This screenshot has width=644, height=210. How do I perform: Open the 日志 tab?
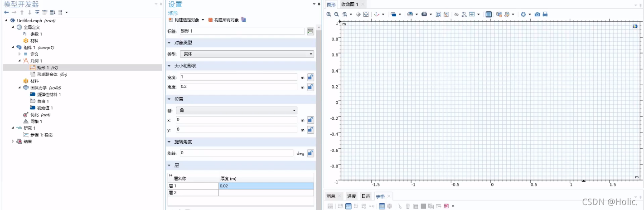366,196
